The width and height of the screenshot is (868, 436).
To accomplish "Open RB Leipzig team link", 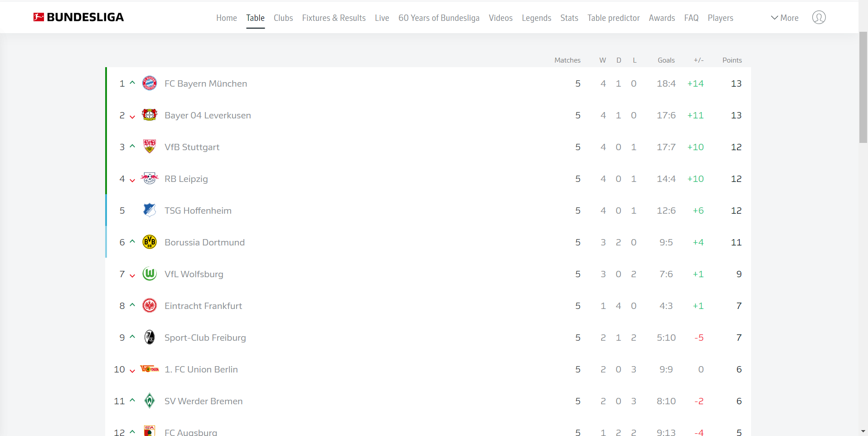I will coord(186,179).
